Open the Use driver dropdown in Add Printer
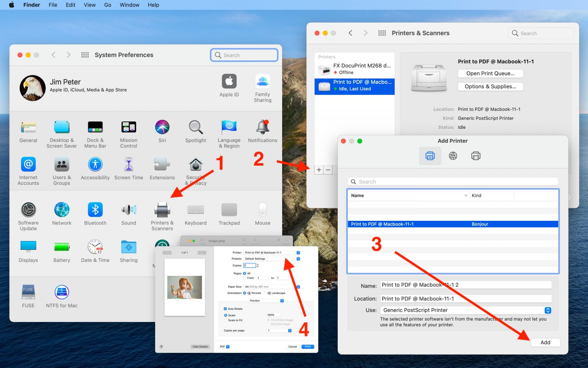This screenshot has height=368, width=588. pyautogui.click(x=466, y=310)
